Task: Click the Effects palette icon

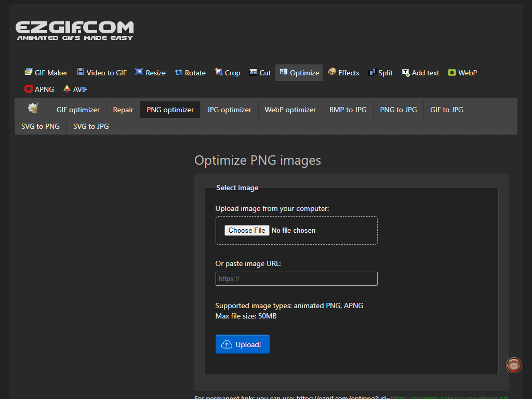Action: [x=332, y=72]
